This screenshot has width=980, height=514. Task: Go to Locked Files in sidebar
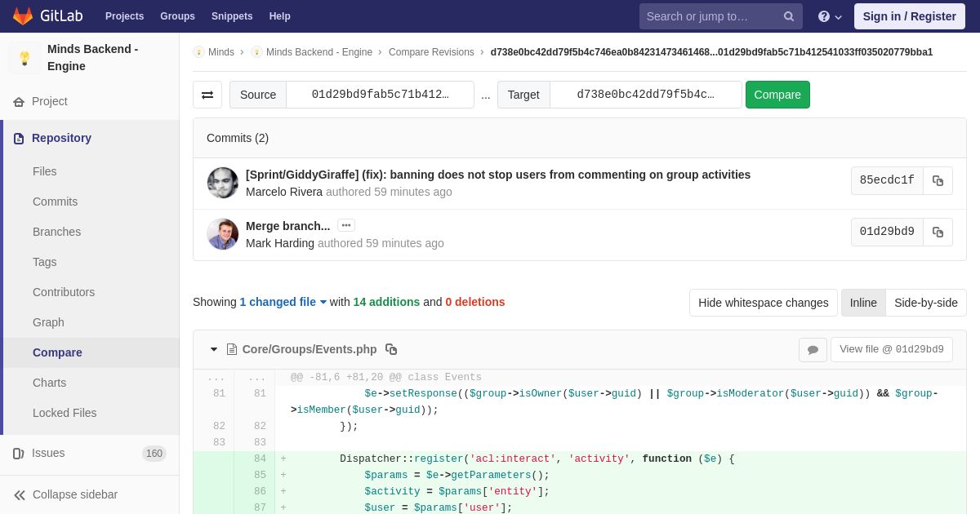[x=65, y=413]
